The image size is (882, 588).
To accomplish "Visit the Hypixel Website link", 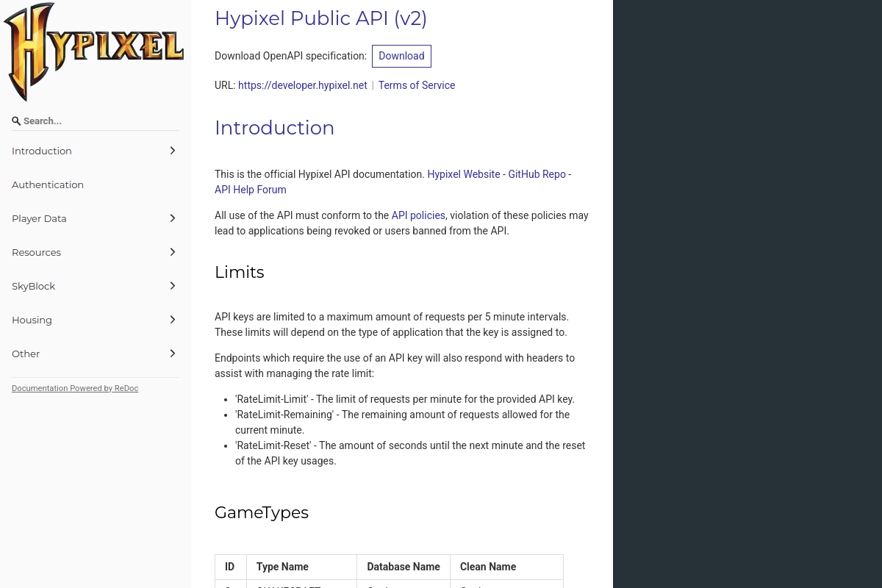I will point(464,174).
